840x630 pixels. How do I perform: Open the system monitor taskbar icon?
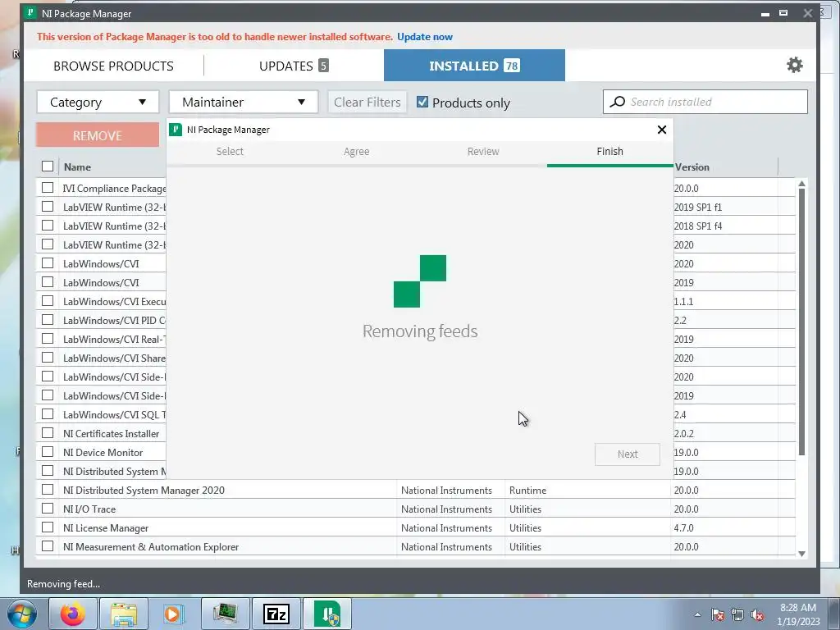tap(225, 614)
